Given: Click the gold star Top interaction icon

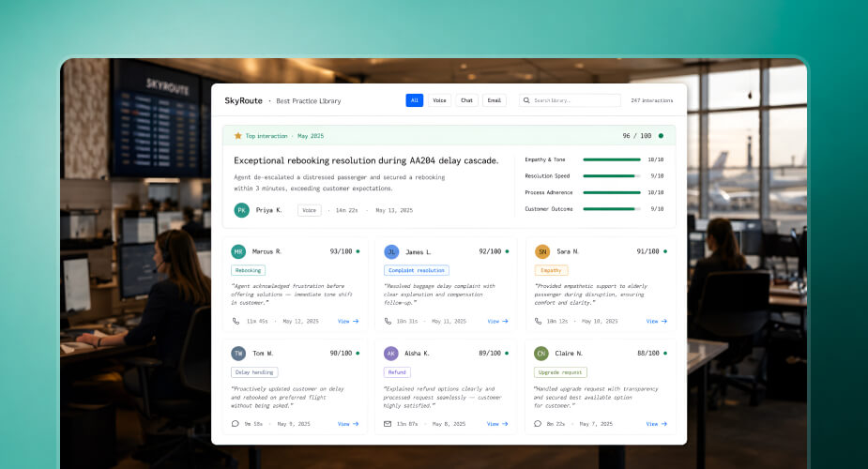Looking at the screenshot, I should pyautogui.click(x=238, y=135).
